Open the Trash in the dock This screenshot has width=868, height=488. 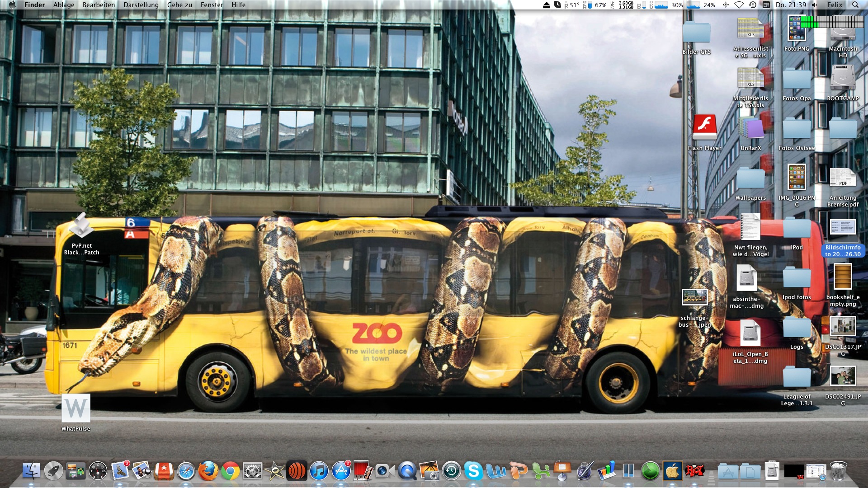click(x=838, y=471)
